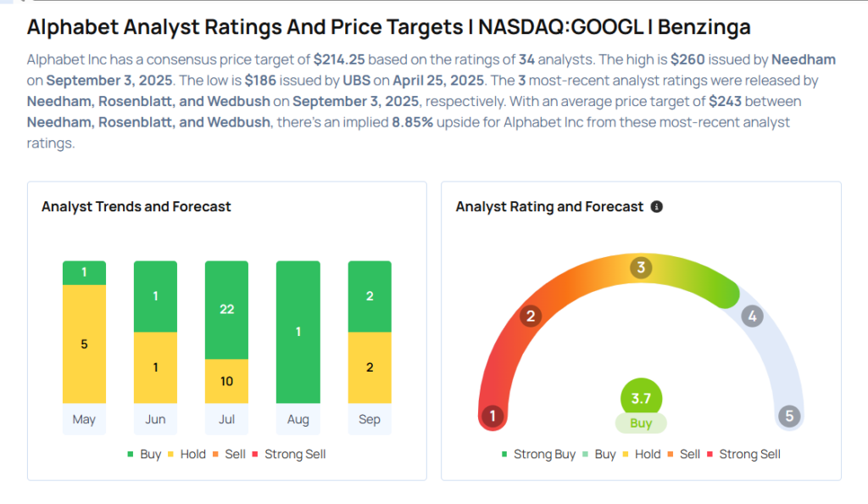Screen dimensions: 868x504
Task: Toggle Strong Sell series in trends legend
Action: point(289,454)
